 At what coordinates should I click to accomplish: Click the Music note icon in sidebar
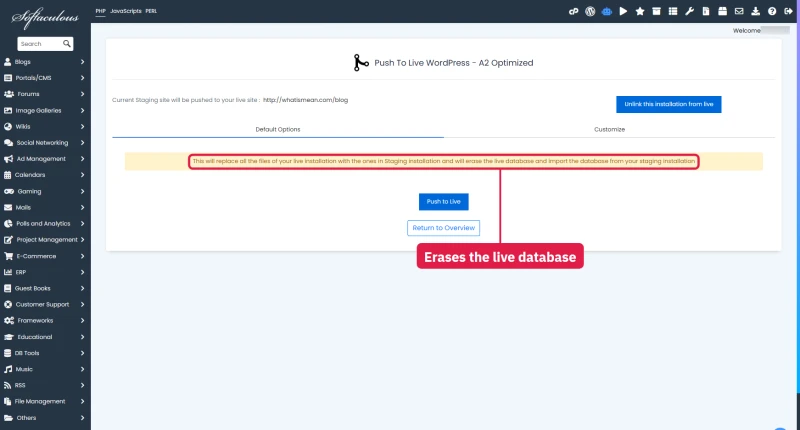coord(8,369)
